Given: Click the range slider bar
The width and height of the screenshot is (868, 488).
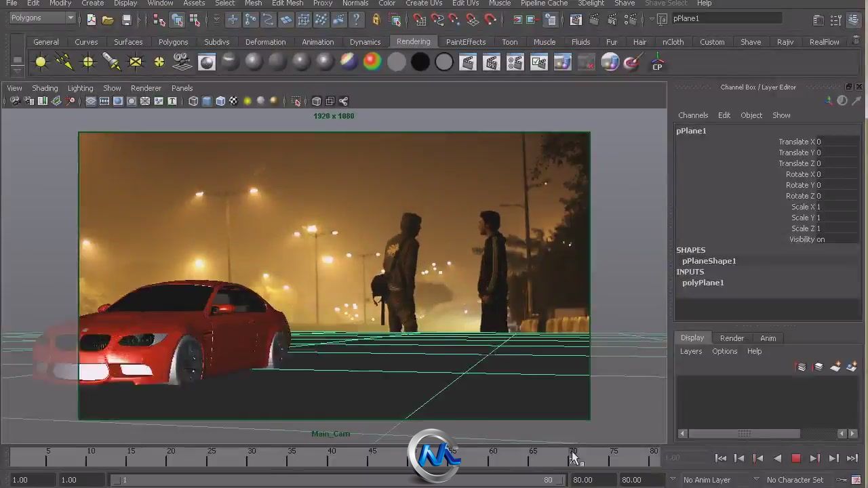Looking at the screenshot, I should 336,480.
